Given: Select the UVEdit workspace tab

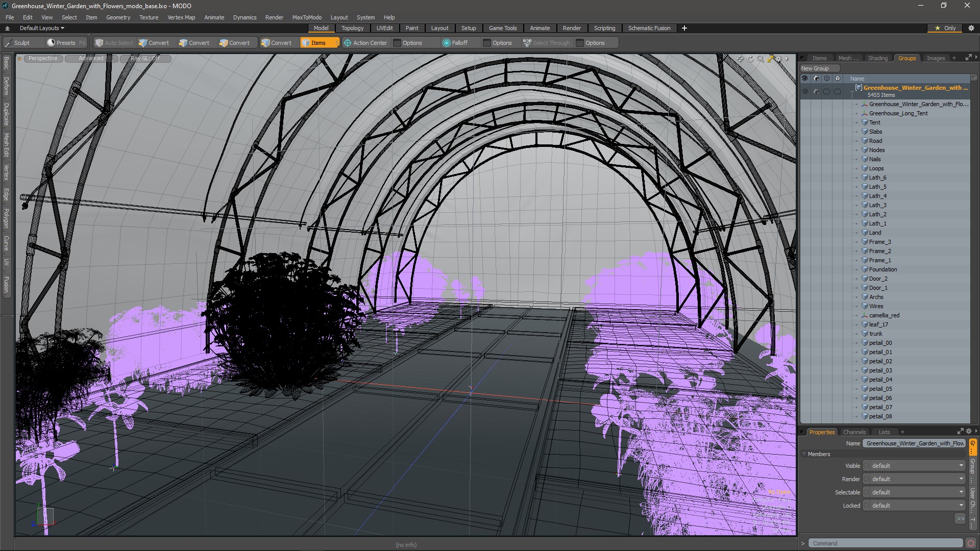Looking at the screenshot, I should [x=385, y=28].
